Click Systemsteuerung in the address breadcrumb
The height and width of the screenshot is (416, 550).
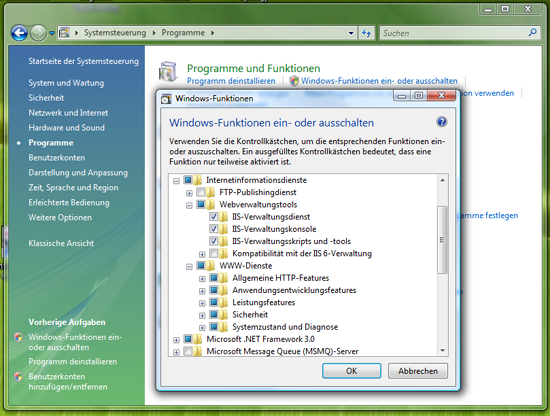pos(115,33)
